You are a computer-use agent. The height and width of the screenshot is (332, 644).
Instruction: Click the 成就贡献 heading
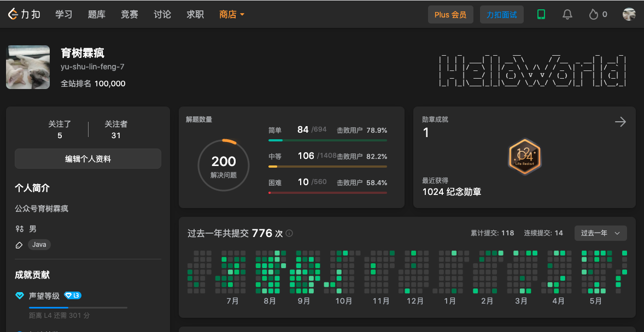(x=32, y=275)
